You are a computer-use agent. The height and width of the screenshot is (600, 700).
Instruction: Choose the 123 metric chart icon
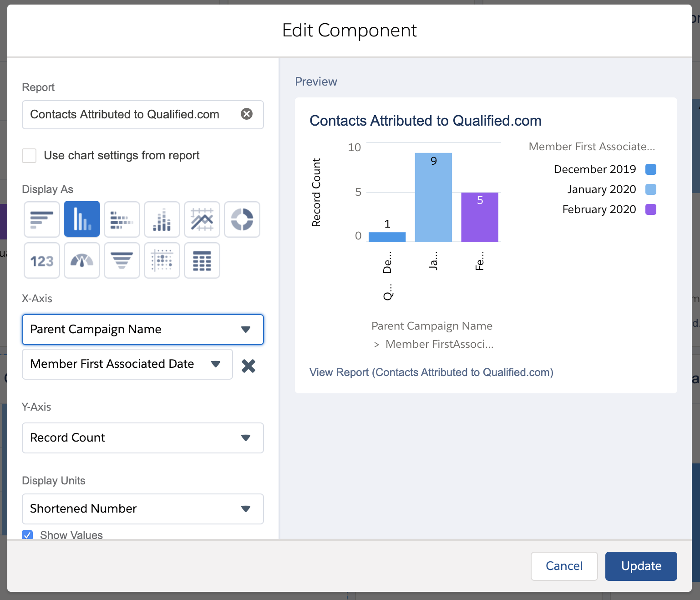click(42, 260)
